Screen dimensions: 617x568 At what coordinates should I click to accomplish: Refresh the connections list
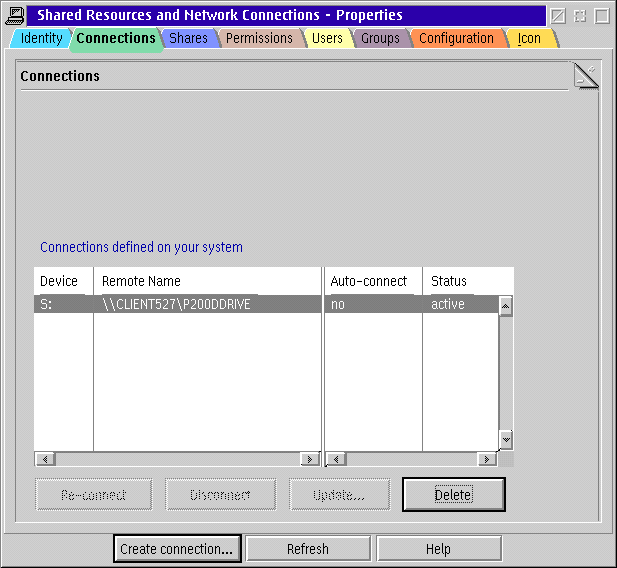click(x=308, y=549)
